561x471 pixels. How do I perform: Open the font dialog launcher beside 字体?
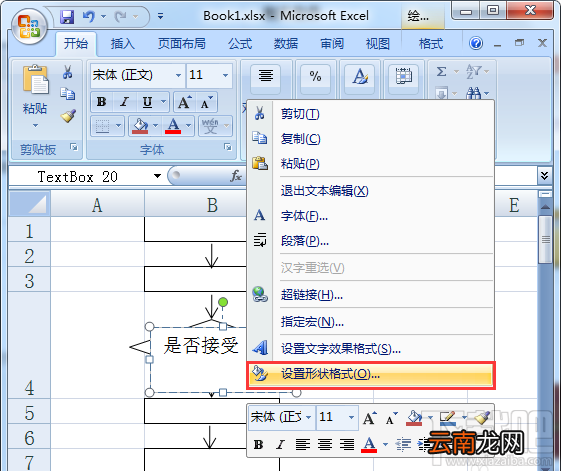[x=228, y=147]
